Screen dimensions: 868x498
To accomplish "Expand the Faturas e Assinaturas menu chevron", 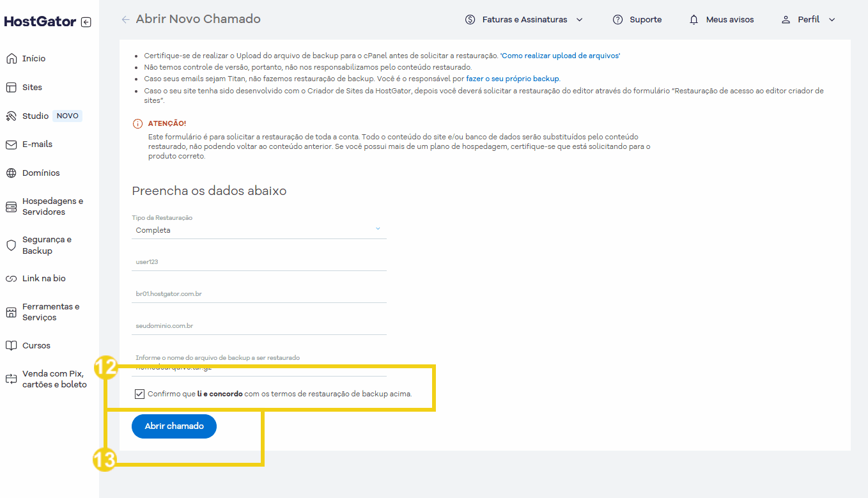I will tap(580, 20).
